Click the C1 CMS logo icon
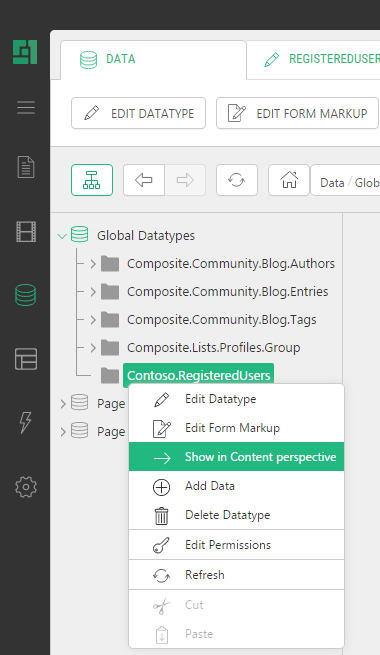 pyautogui.click(x=25, y=52)
